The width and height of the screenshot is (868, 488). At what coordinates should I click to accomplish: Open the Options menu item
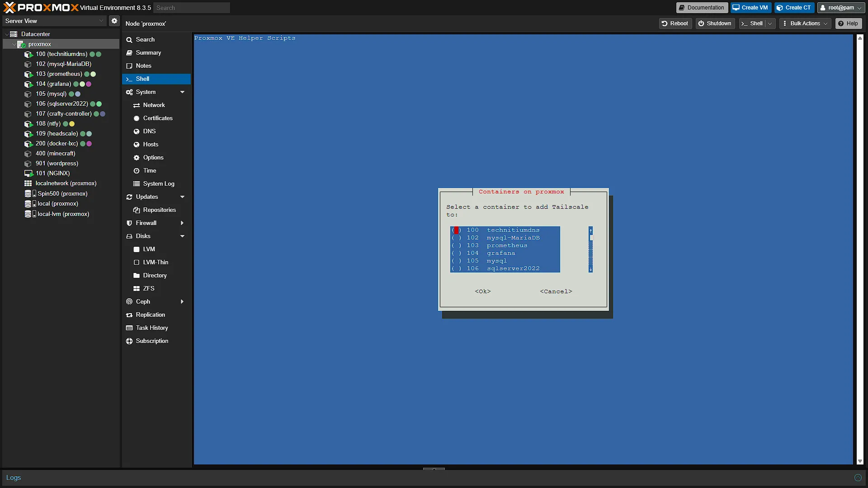click(x=156, y=158)
